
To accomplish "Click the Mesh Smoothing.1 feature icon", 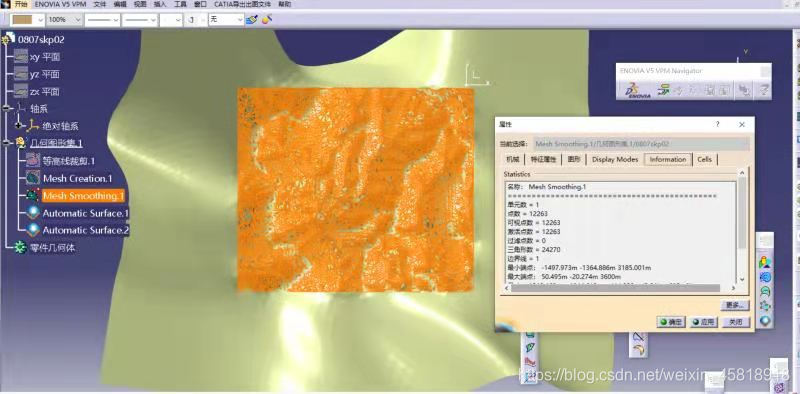I will coord(33,195).
